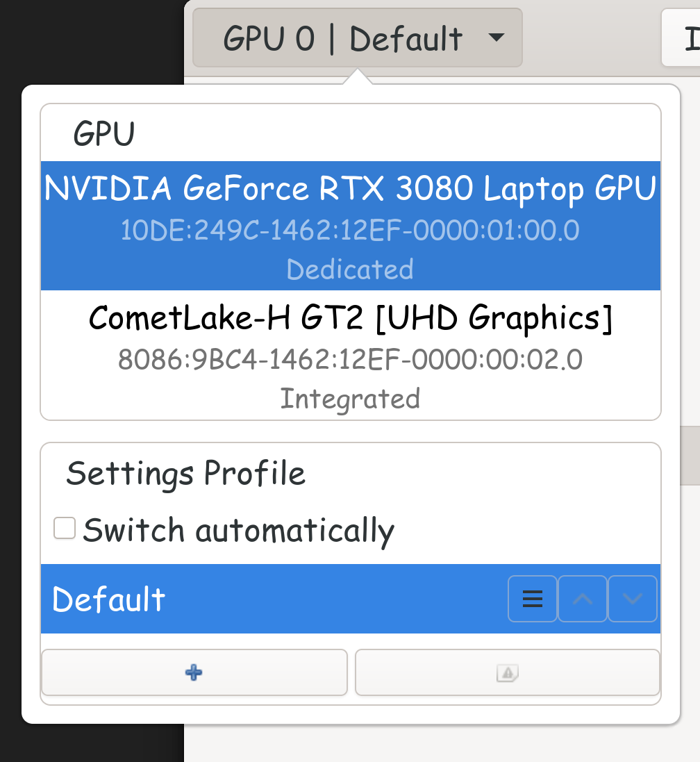This screenshot has height=762, width=700.
Task: Open the Default profile hamburger menu
Action: tap(532, 599)
